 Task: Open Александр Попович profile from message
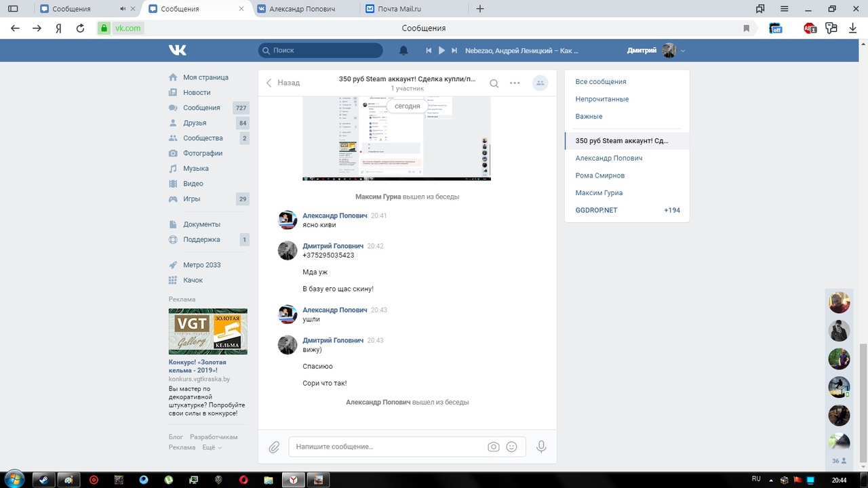pos(334,216)
